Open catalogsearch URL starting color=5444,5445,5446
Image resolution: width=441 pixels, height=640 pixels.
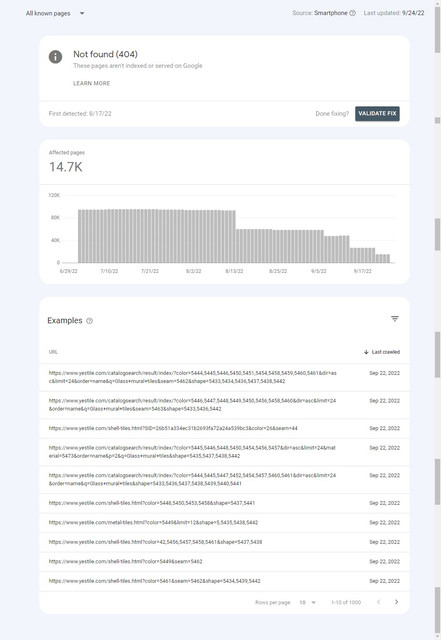(x=193, y=377)
